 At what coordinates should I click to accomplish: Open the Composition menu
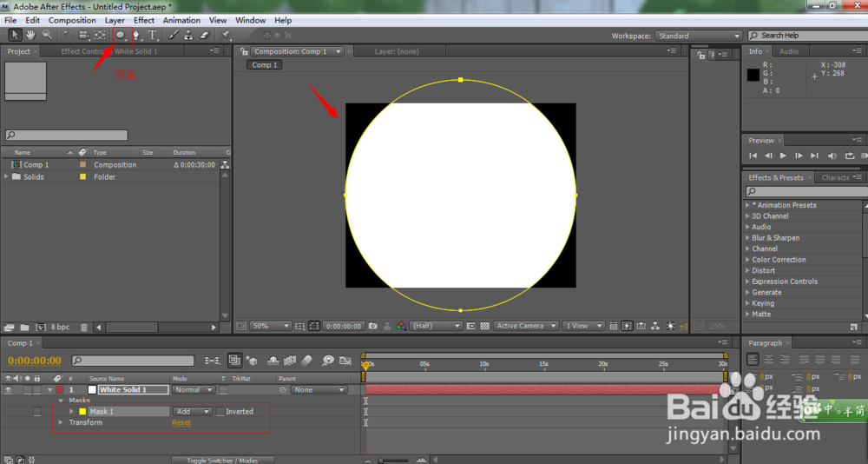72,21
